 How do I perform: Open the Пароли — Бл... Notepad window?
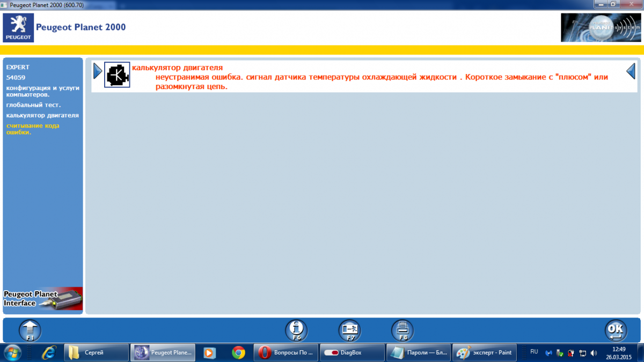click(x=418, y=352)
